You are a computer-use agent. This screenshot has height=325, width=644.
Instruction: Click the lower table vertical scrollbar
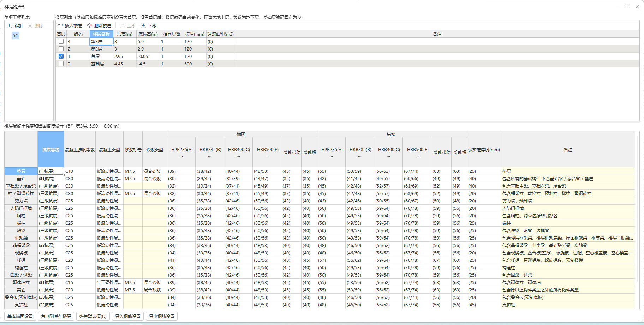[x=637, y=208]
